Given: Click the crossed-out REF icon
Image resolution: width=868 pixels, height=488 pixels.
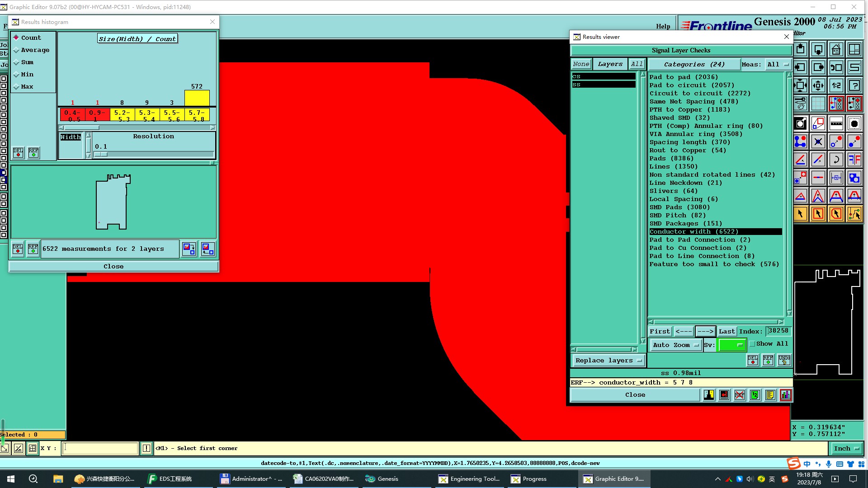Looking at the screenshot, I should point(740,395).
